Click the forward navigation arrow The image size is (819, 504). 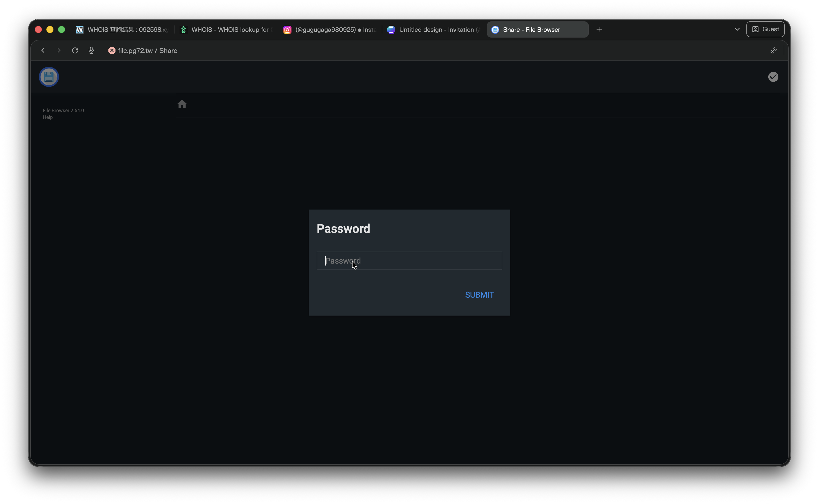coord(59,50)
